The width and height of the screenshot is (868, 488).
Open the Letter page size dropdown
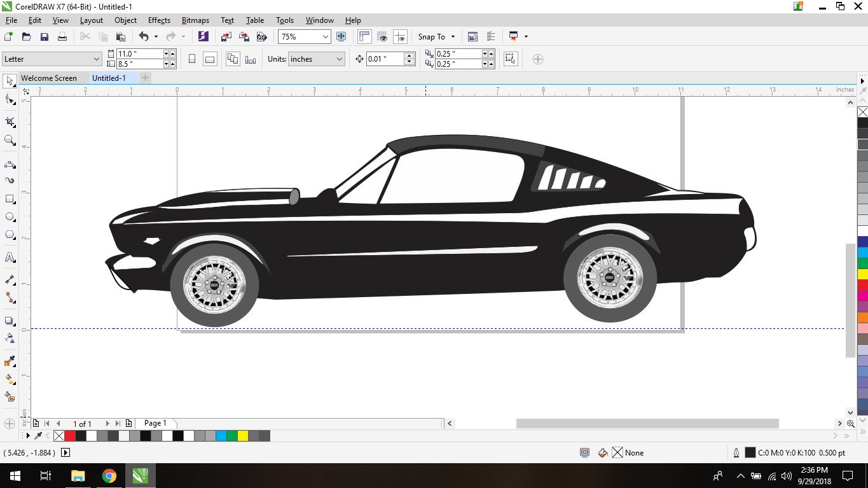click(x=97, y=59)
